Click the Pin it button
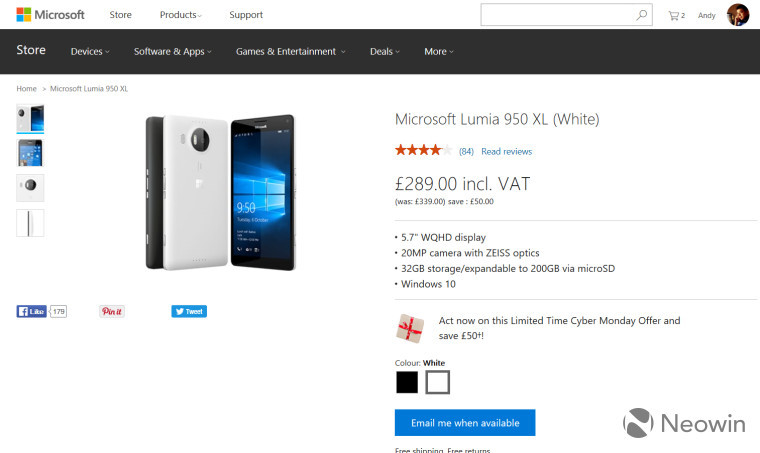 pos(112,312)
